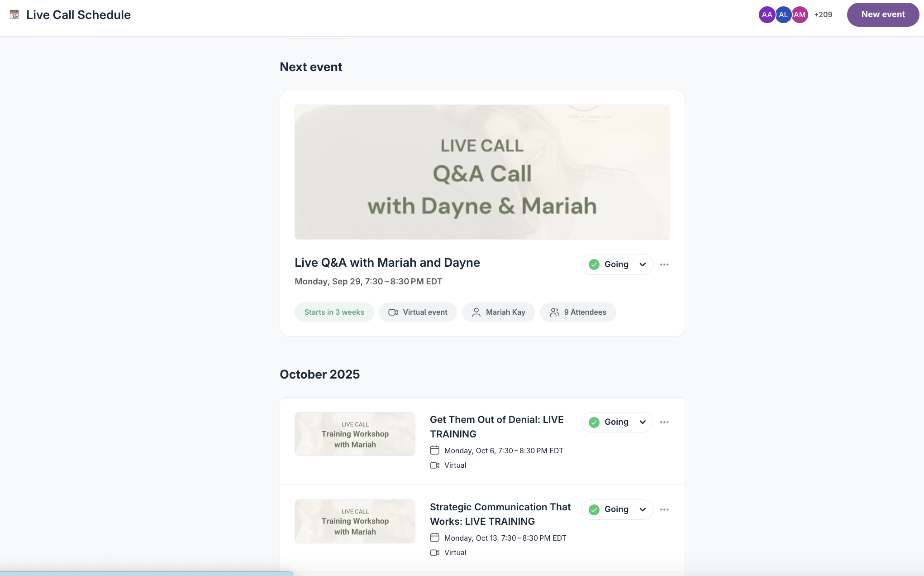Click the Mariah Kay host chip
The height and width of the screenshot is (576, 924).
pos(498,312)
